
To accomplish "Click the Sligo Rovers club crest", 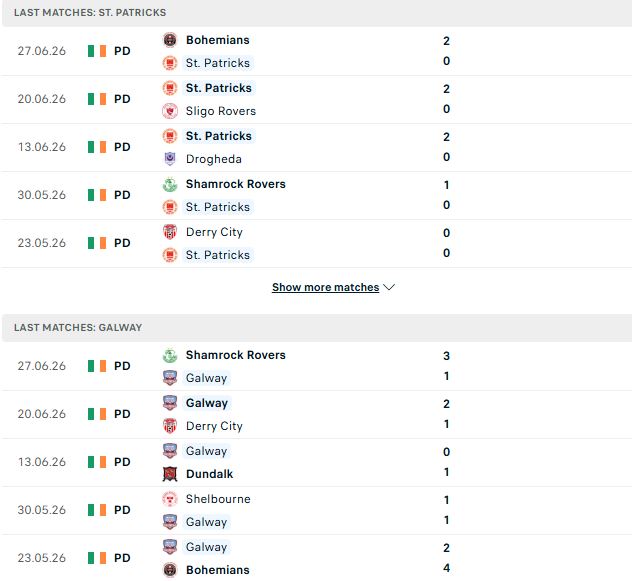I will tap(170, 111).
